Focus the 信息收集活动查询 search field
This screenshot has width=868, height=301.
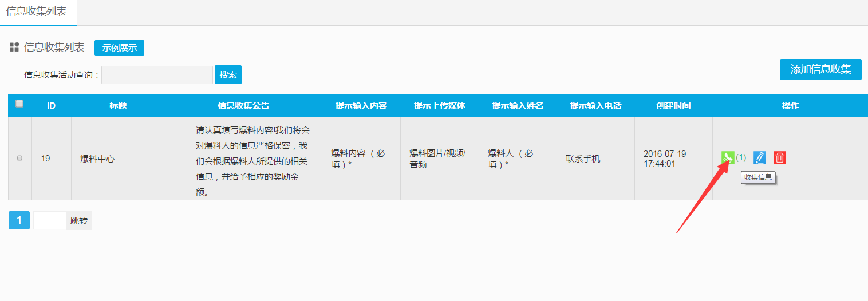(x=157, y=75)
